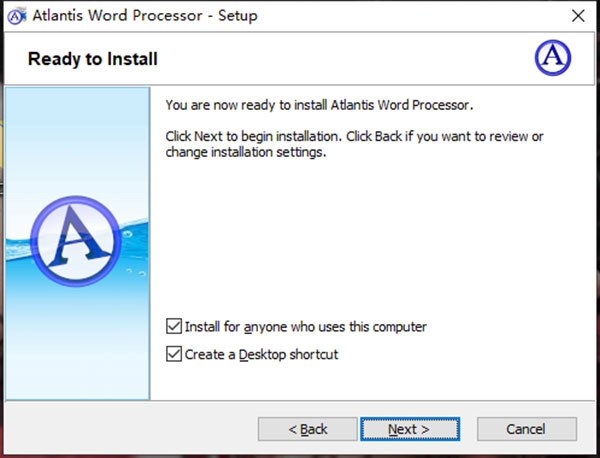This screenshot has height=458, width=600.
Task: Abort setup using the Cancel button
Action: click(x=527, y=429)
